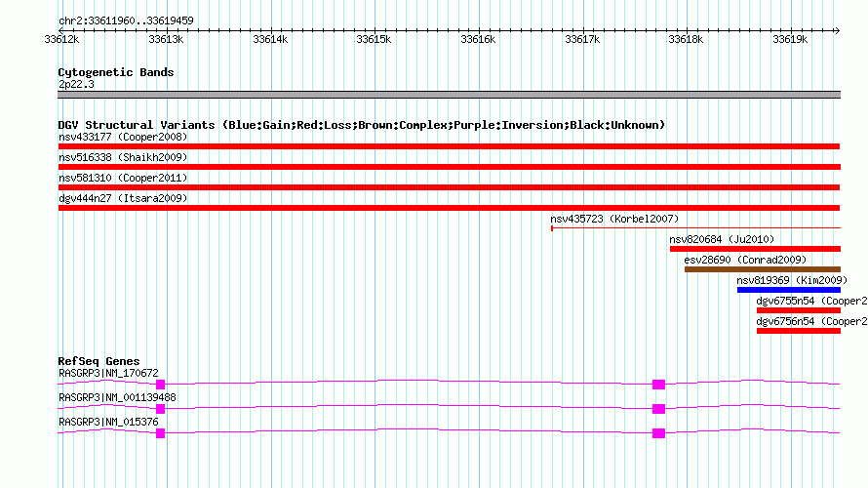The width and height of the screenshot is (868, 488).
Task: Open variant label esv28690 (Conrad2009)
Action: click(745, 260)
